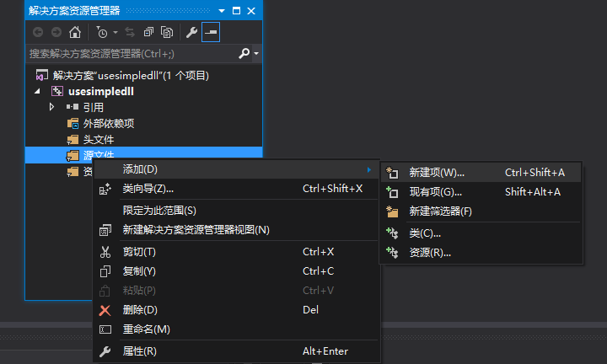The height and width of the screenshot is (364, 607).
Task: Toggle the Preview Selected Items button
Action: click(211, 32)
